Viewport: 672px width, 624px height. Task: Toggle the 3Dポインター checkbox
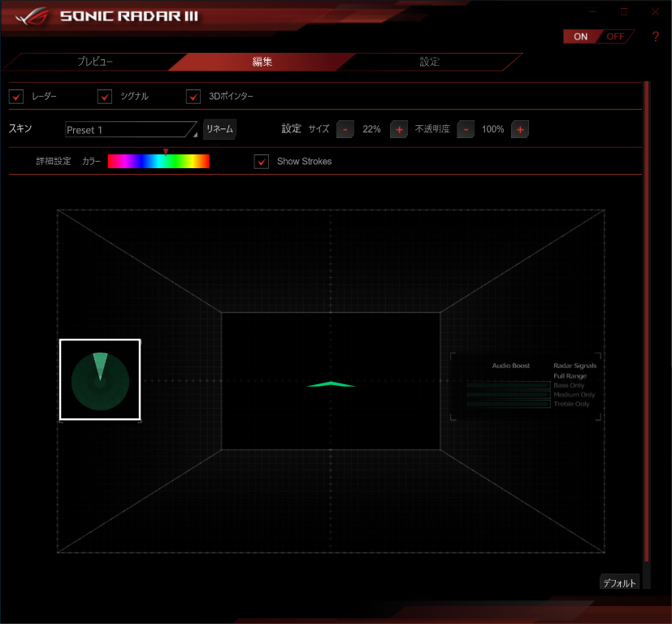pyautogui.click(x=193, y=97)
